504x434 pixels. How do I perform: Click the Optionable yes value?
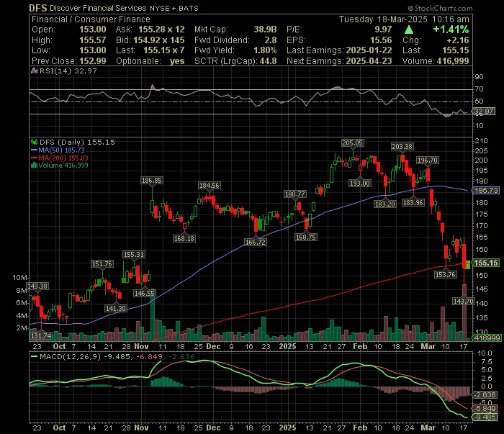click(x=177, y=60)
